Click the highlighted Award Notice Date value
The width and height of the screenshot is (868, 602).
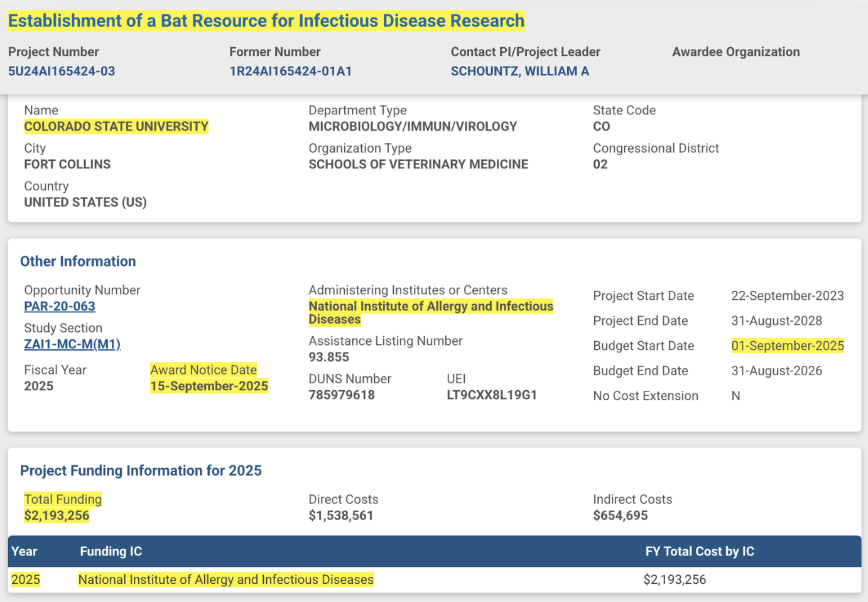click(x=209, y=386)
